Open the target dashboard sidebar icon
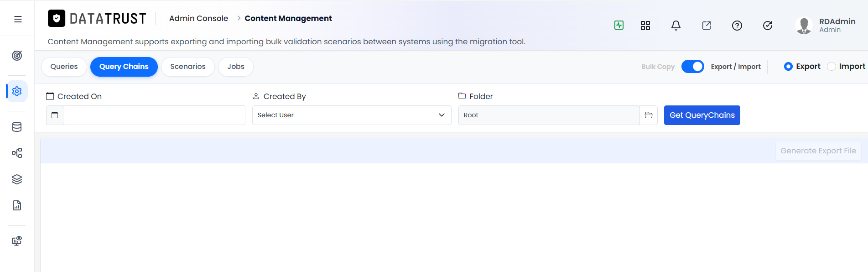 pos(17,56)
